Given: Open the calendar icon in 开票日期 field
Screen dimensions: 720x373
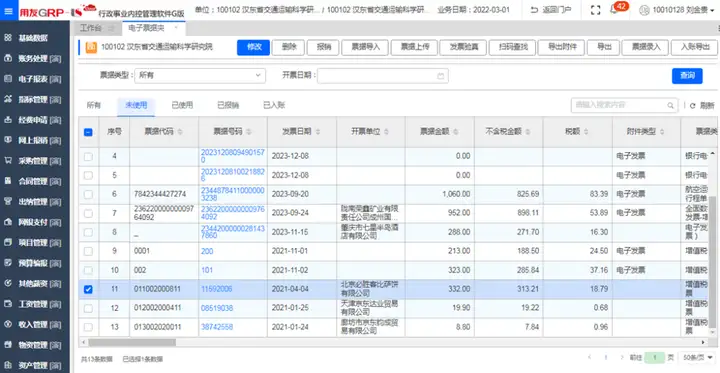Looking at the screenshot, I should [x=441, y=76].
